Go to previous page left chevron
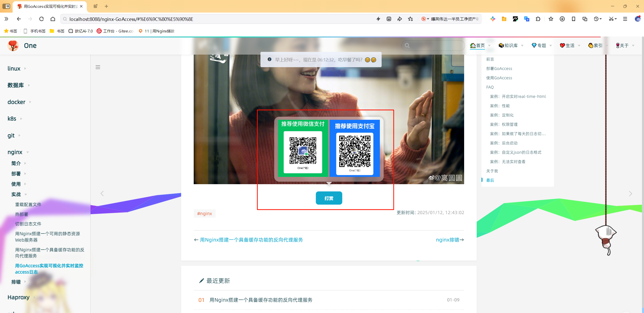 [x=102, y=193]
